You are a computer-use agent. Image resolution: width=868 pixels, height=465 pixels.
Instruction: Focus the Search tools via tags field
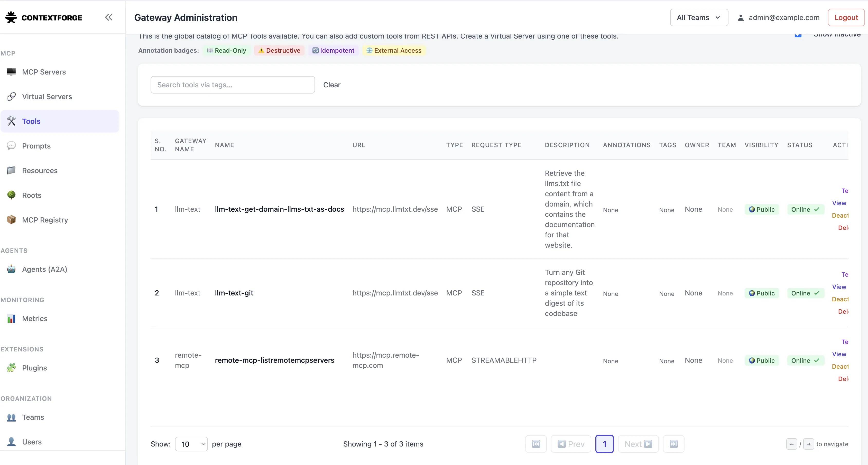233,85
